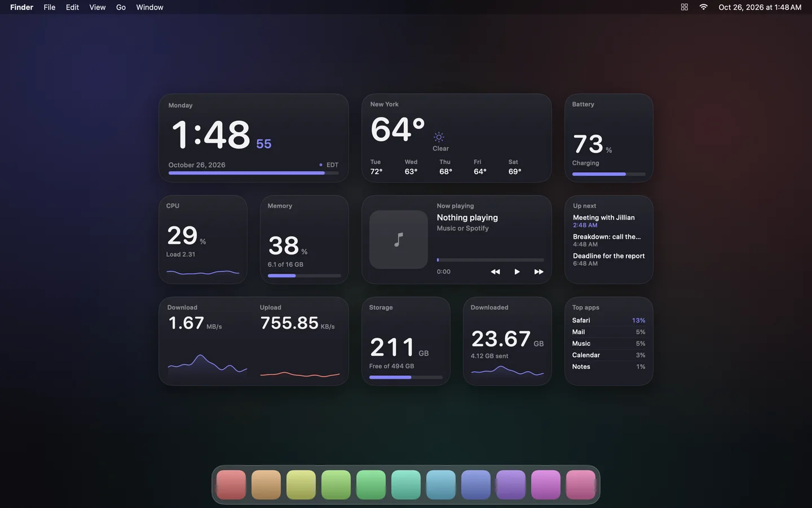Click the Tue 72° forecast

pyautogui.click(x=376, y=167)
